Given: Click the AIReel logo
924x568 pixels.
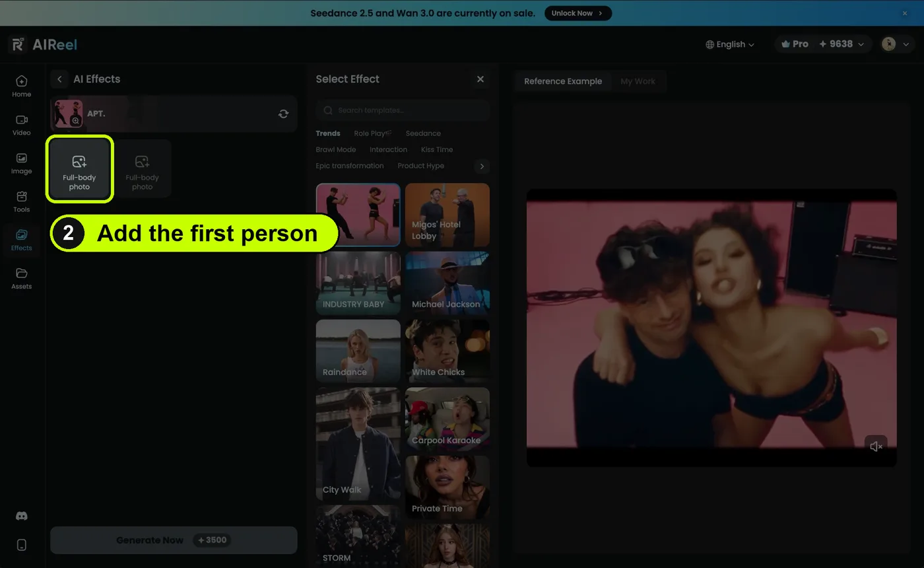Looking at the screenshot, I should [x=43, y=44].
